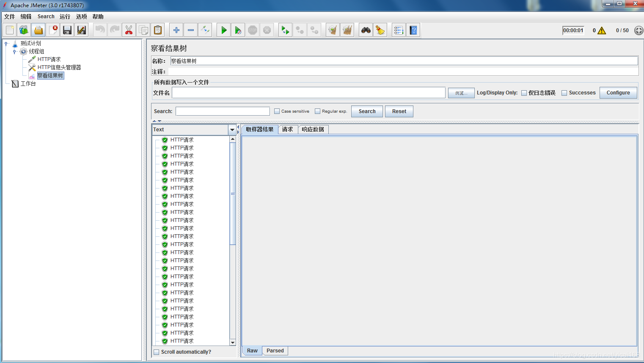Start the test with green play icon
This screenshot has height=363, width=644.
coord(224,30)
